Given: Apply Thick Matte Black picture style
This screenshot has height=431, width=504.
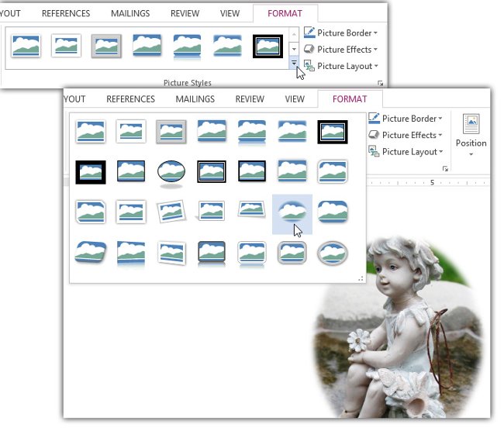Looking at the screenshot, I should (91, 172).
